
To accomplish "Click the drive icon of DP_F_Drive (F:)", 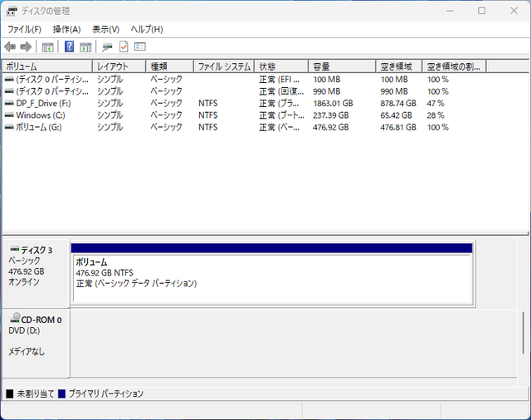I will (9, 103).
